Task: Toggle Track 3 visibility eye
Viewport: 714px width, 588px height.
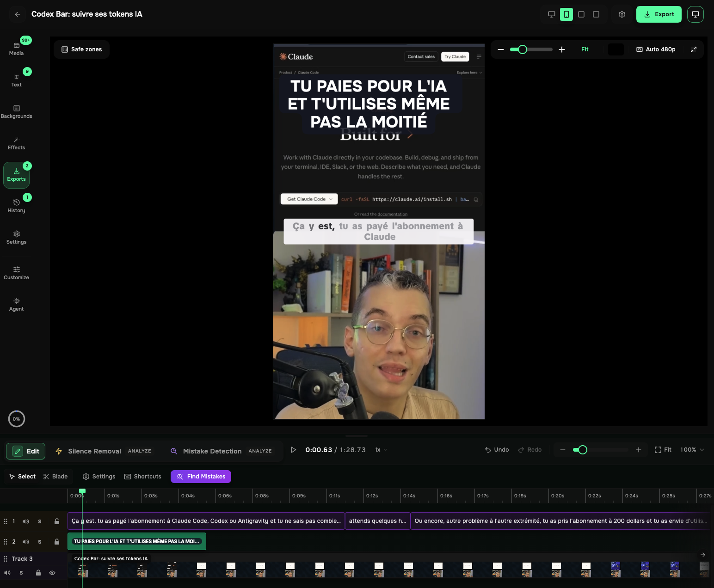Action: [x=52, y=573]
